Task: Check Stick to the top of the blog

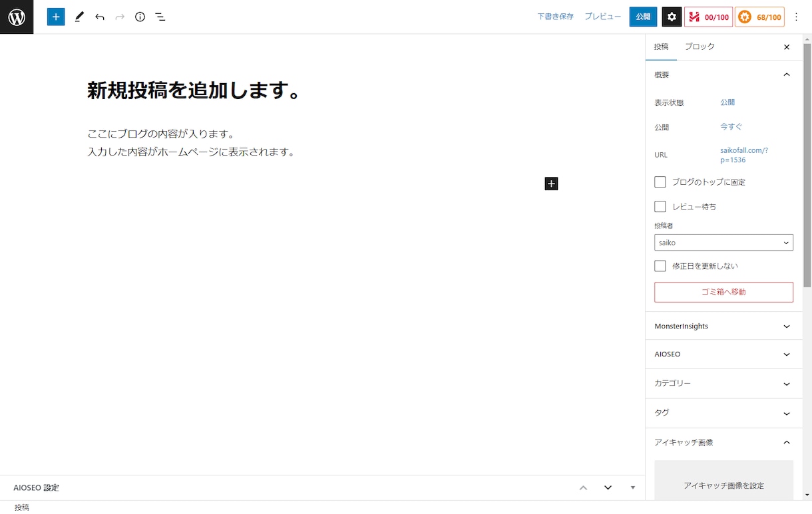Action: pos(660,182)
